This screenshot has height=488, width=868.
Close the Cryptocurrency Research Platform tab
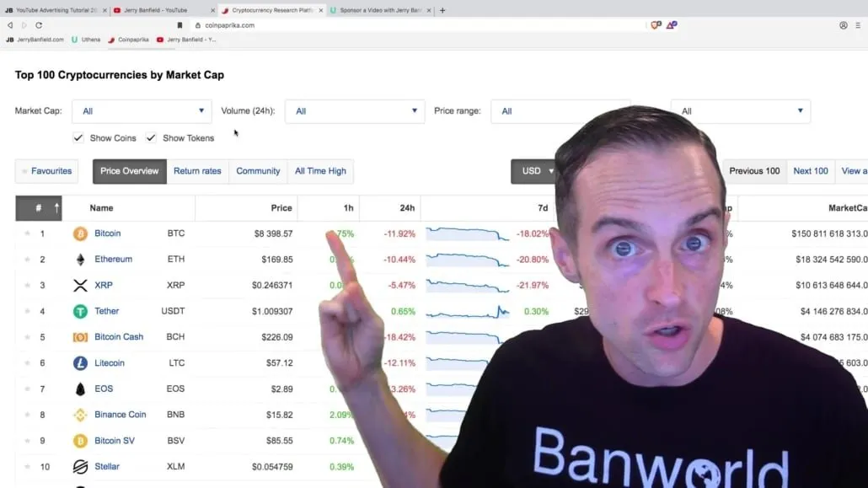pos(321,10)
